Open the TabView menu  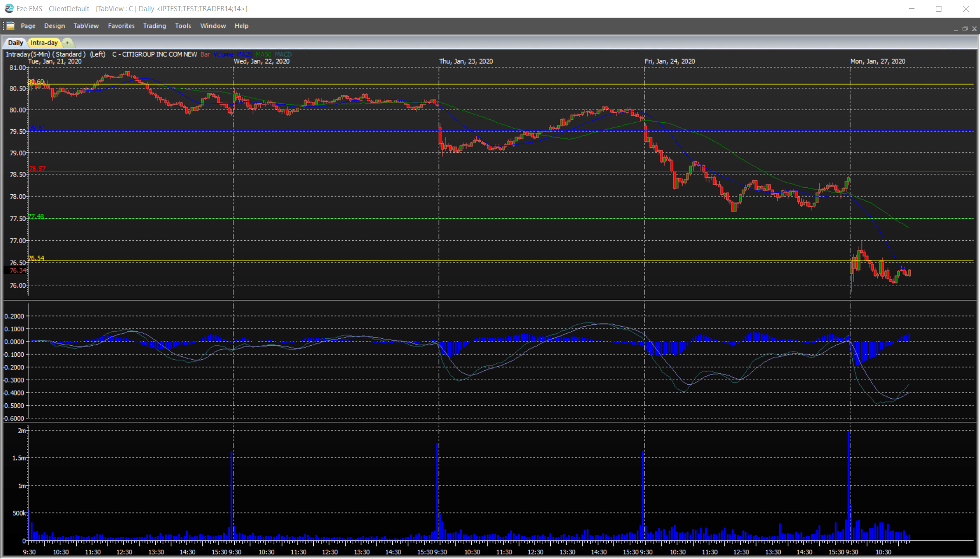[86, 26]
